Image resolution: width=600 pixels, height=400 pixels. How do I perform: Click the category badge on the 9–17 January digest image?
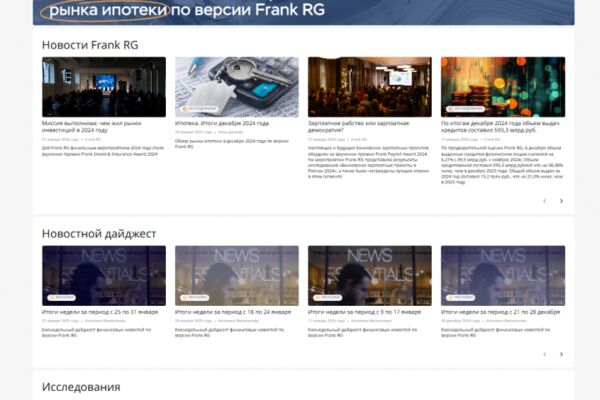pos(328,297)
